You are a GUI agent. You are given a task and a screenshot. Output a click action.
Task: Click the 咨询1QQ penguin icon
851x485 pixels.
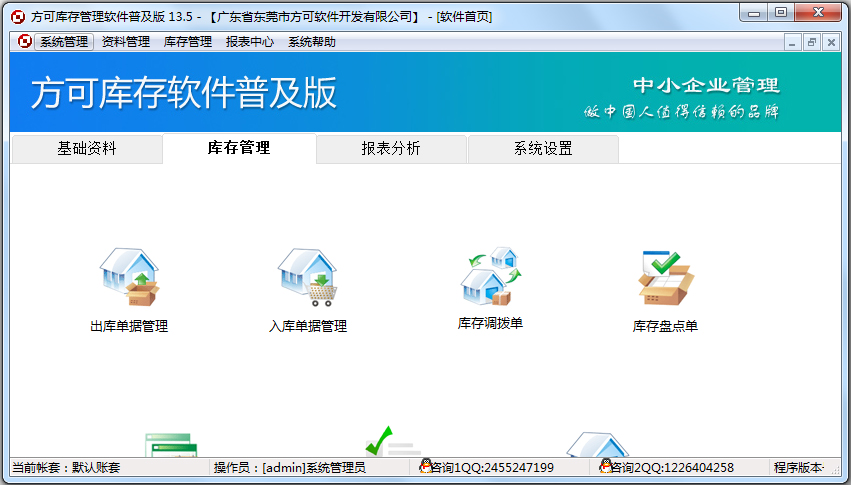426,467
